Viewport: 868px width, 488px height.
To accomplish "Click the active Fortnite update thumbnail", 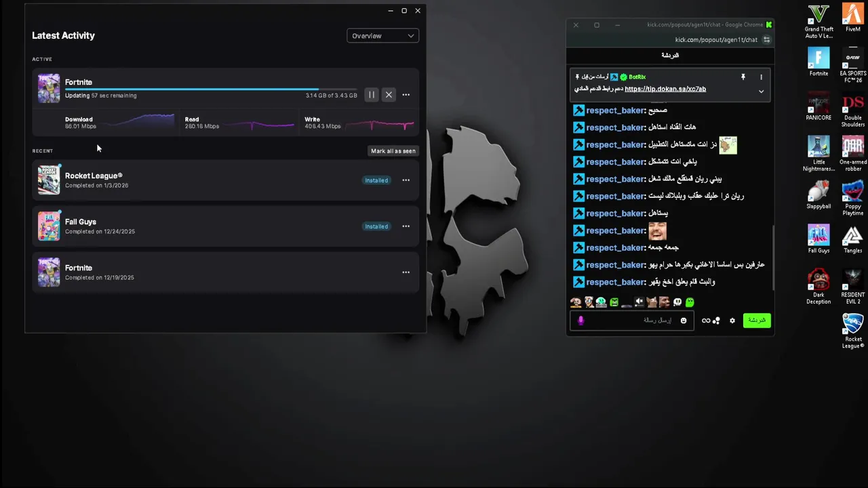I will (x=49, y=88).
